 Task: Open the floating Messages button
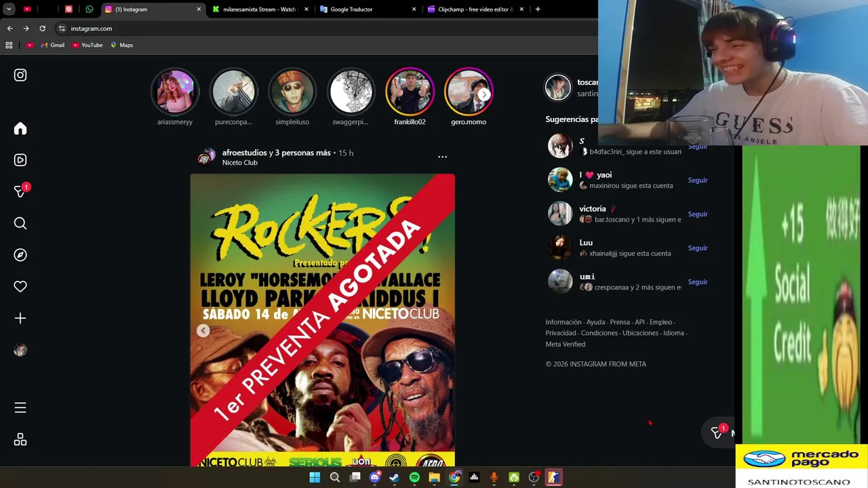coord(717,432)
